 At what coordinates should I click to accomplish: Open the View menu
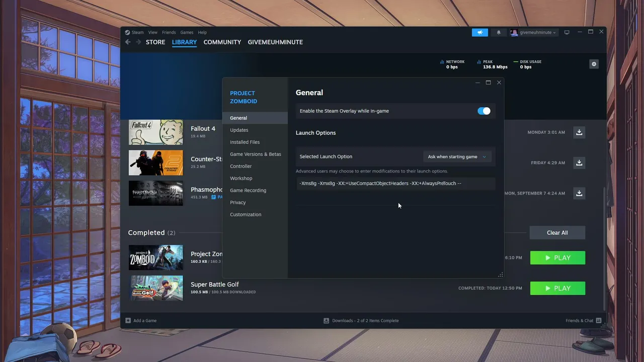[153, 32]
